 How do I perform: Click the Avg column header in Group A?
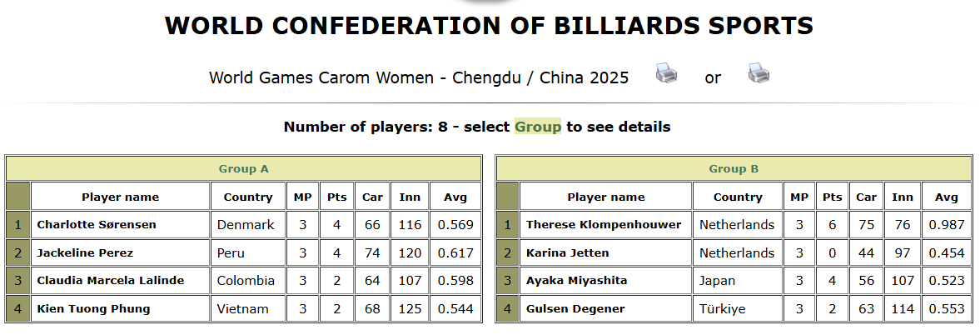(455, 197)
